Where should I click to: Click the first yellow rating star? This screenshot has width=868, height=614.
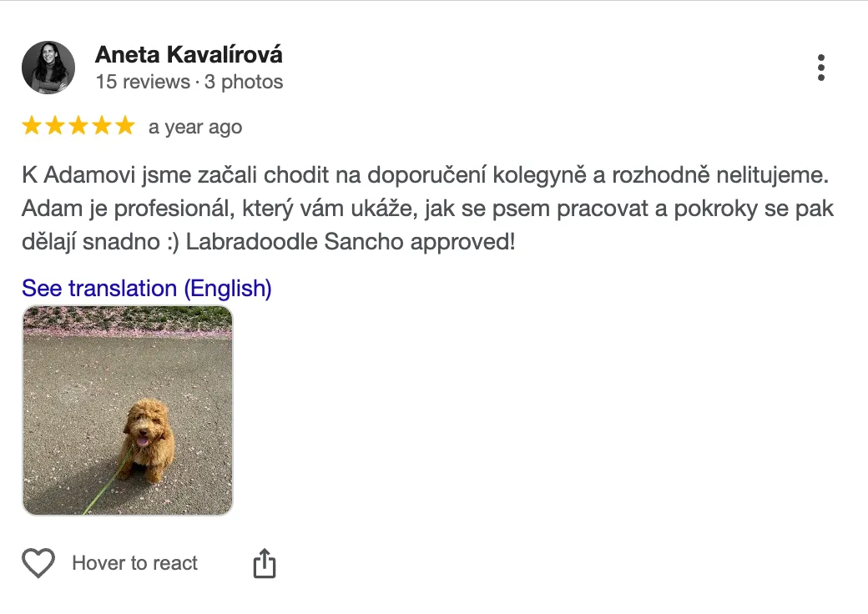point(32,126)
